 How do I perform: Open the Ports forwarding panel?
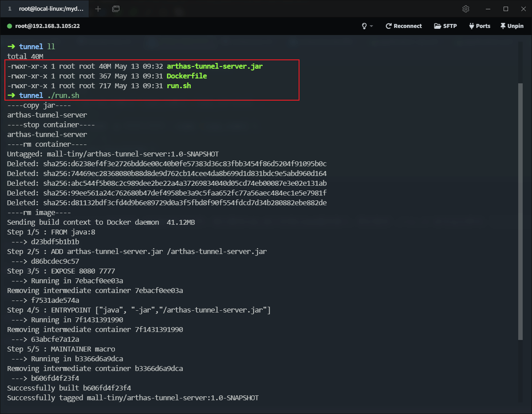click(479, 26)
